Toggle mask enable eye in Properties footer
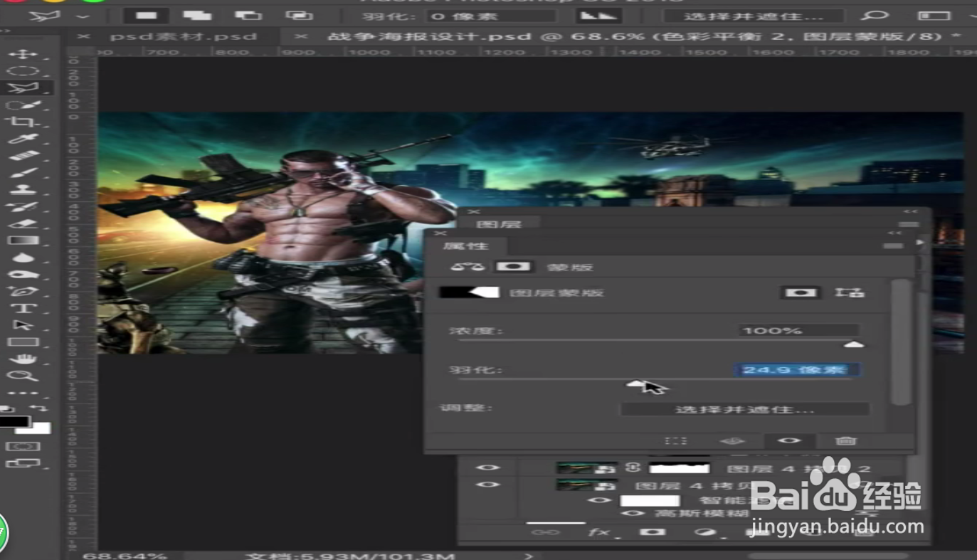977x560 pixels. click(x=789, y=441)
